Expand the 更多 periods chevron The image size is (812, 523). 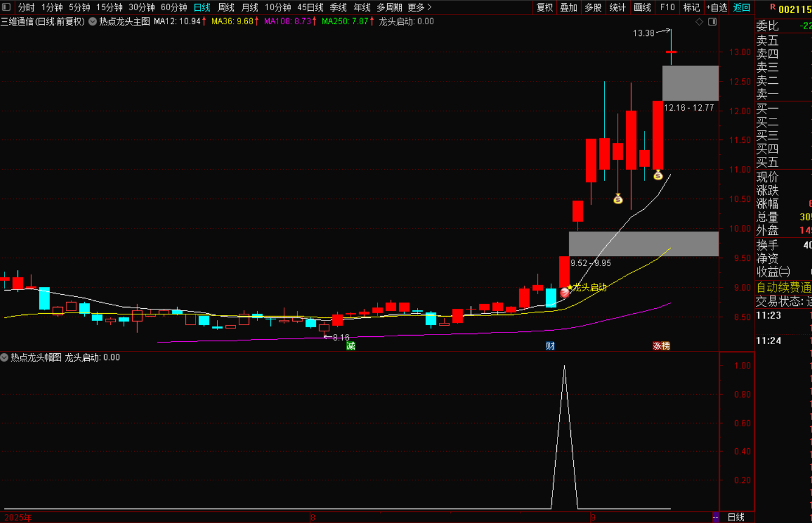pos(429,7)
